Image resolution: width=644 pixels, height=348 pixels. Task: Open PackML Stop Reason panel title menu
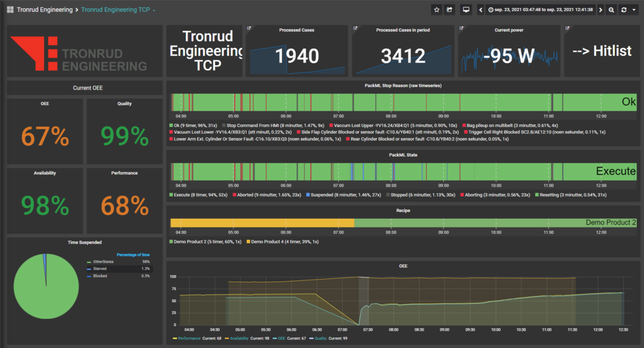point(403,86)
